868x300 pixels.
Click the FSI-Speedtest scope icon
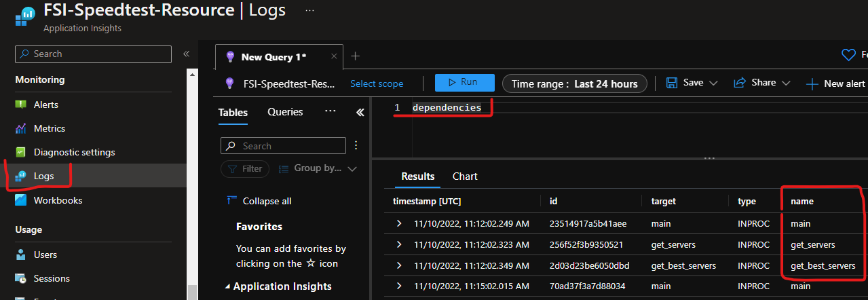(x=230, y=83)
